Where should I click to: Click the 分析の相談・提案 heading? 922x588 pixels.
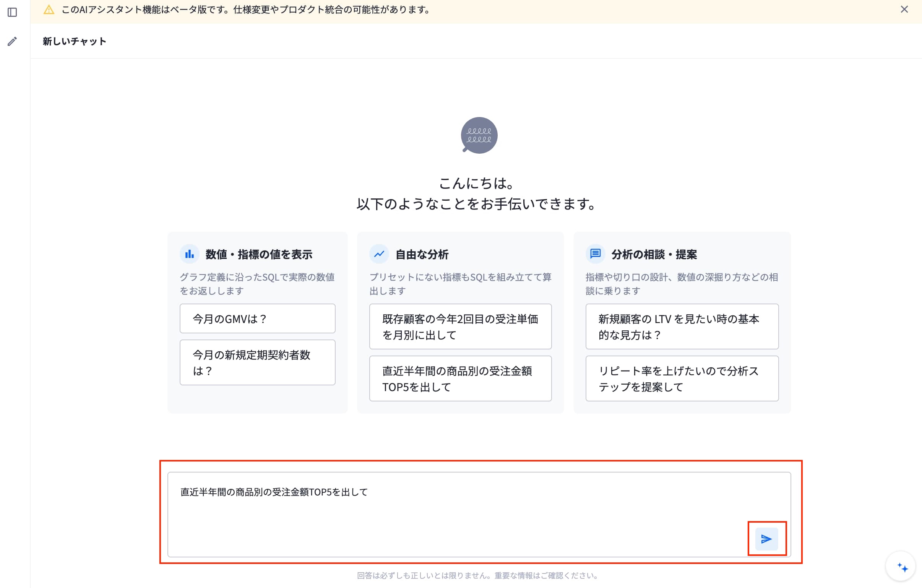(654, 254)
